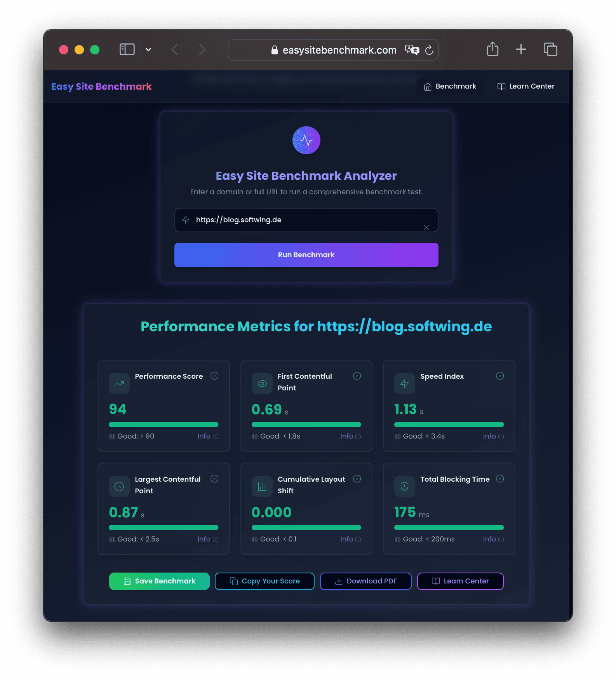
Task: Click the Performance Score check circle
Action: point(214,376)
